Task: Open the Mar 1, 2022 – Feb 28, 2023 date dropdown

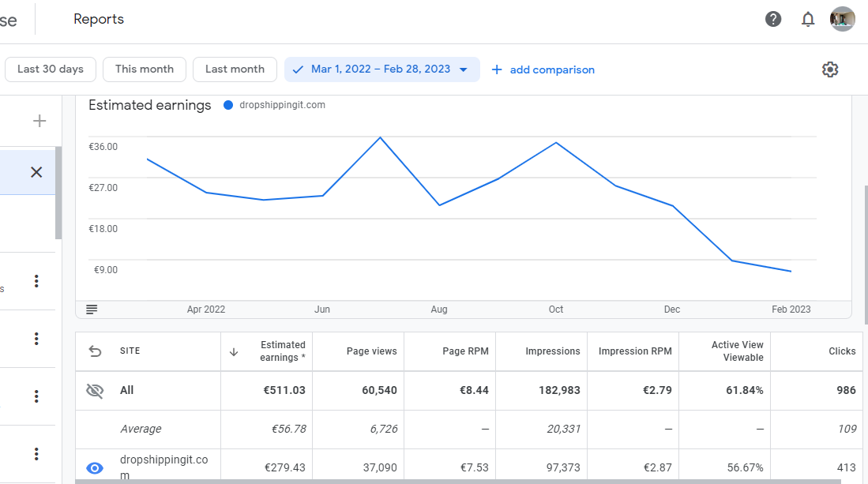Action: pyautogui.click(x=382, y=69)
